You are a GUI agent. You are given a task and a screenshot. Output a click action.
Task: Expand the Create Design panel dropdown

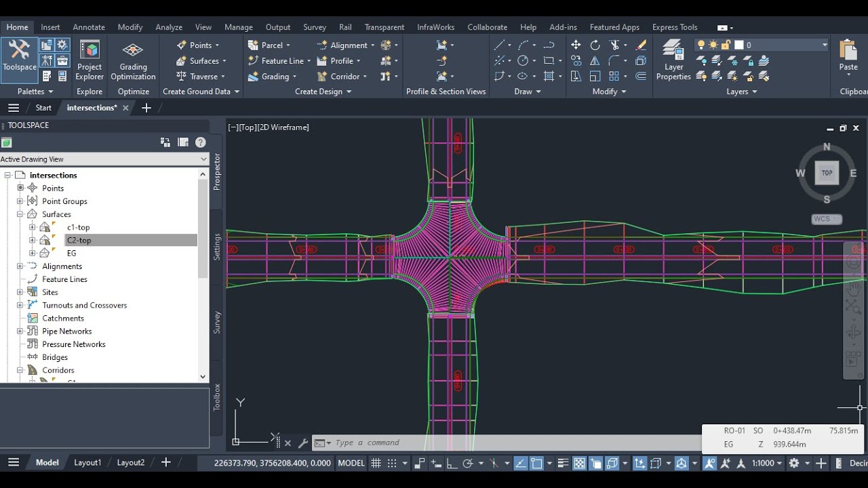[x=323, y=91]
